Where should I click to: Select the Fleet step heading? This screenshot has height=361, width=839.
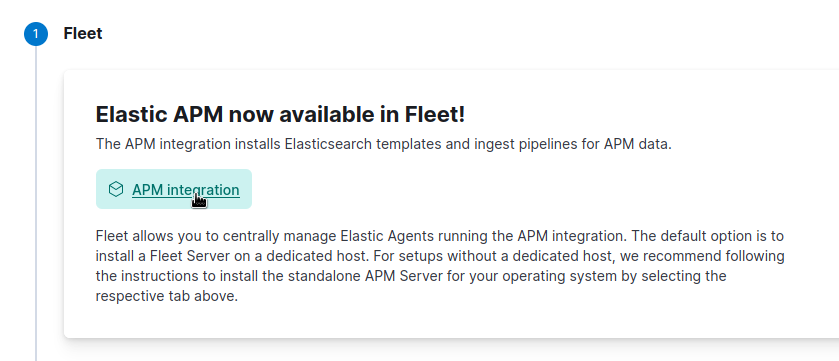pyautogui.click(x=83, y=33)
